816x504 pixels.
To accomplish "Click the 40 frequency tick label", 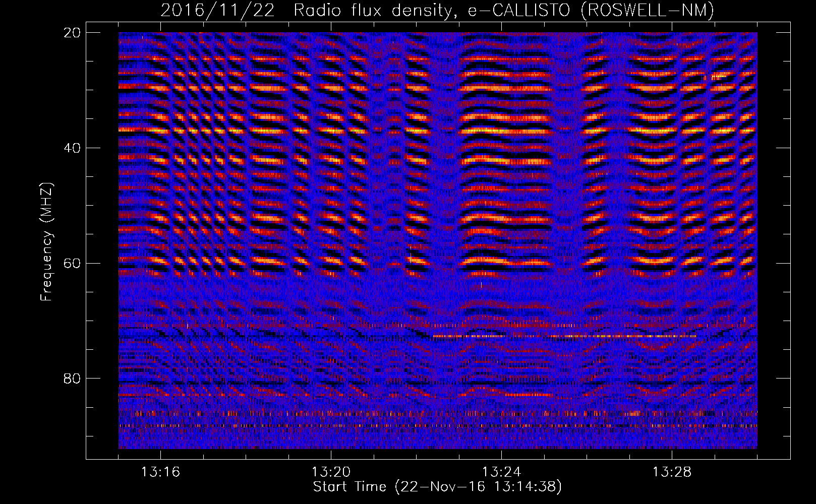I will point(72,148).
